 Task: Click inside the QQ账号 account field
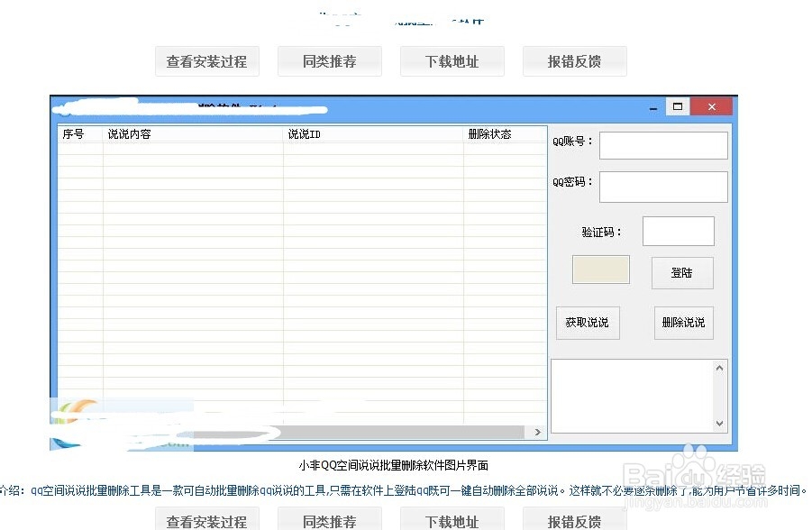coord(663,144)
